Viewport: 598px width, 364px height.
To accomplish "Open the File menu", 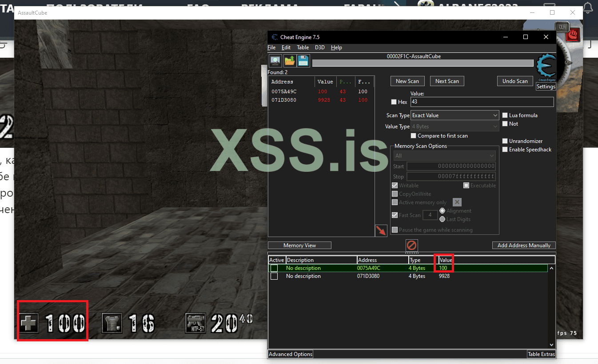I will [271, 47].
